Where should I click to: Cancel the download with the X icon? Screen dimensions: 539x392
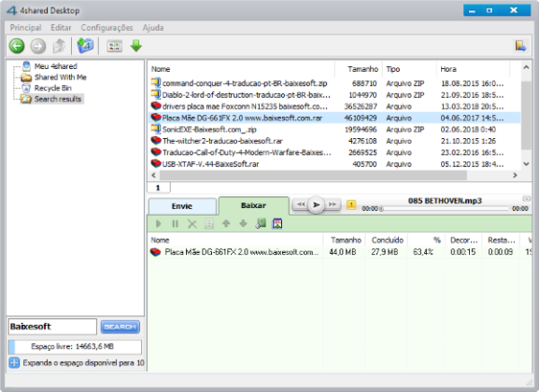click(x=192, y=224)
